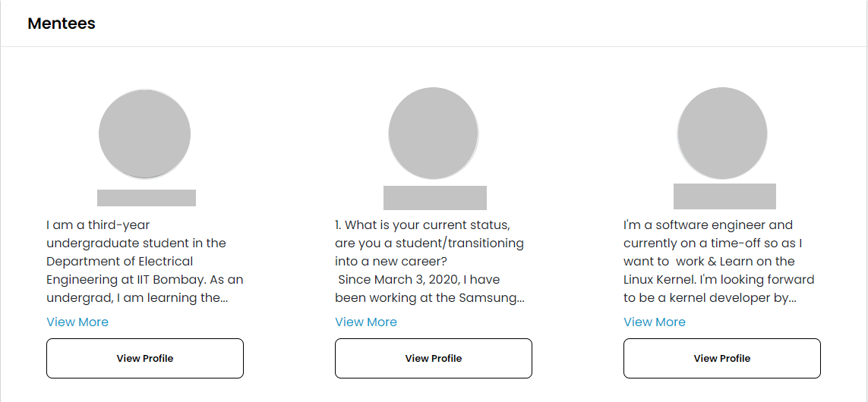Click the software engineer mentee's profile picture

point(721,133)
